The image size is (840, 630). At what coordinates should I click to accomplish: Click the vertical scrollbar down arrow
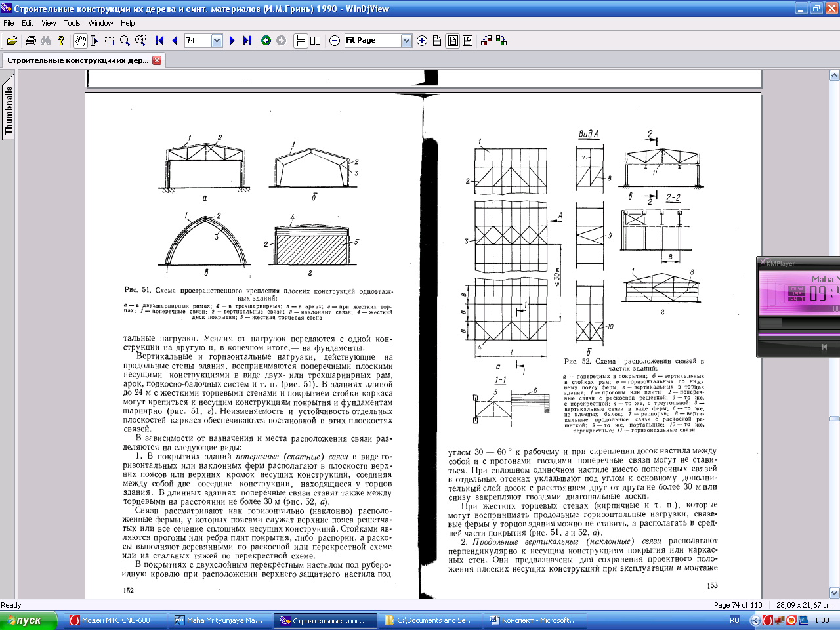coord(834,593)
